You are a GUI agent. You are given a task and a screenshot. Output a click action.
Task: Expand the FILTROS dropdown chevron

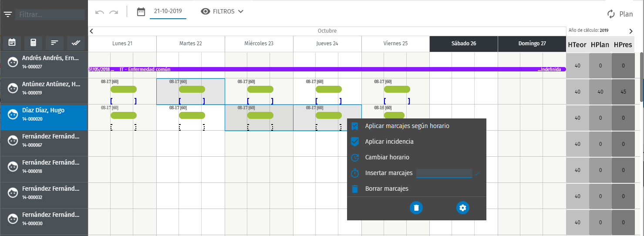coord(241,11)
